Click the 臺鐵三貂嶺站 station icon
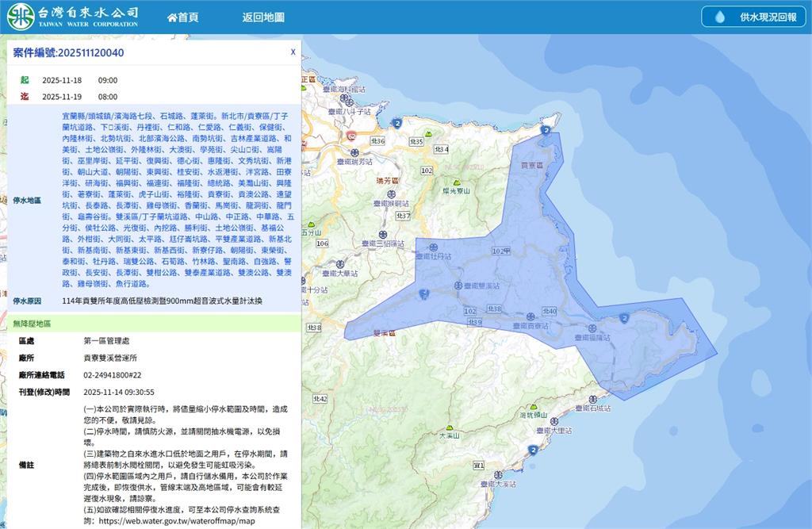Viewport: 812px width, 529px height. pos(382,235)
